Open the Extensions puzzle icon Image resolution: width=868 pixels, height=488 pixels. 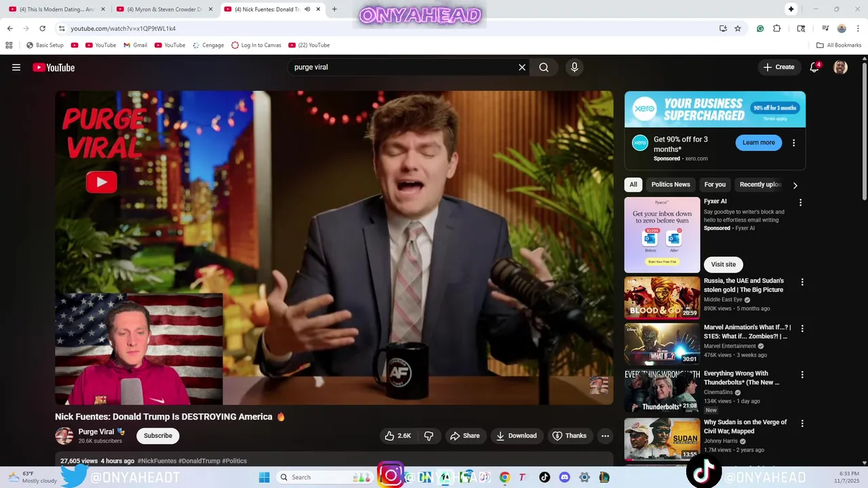click(777, 28)
